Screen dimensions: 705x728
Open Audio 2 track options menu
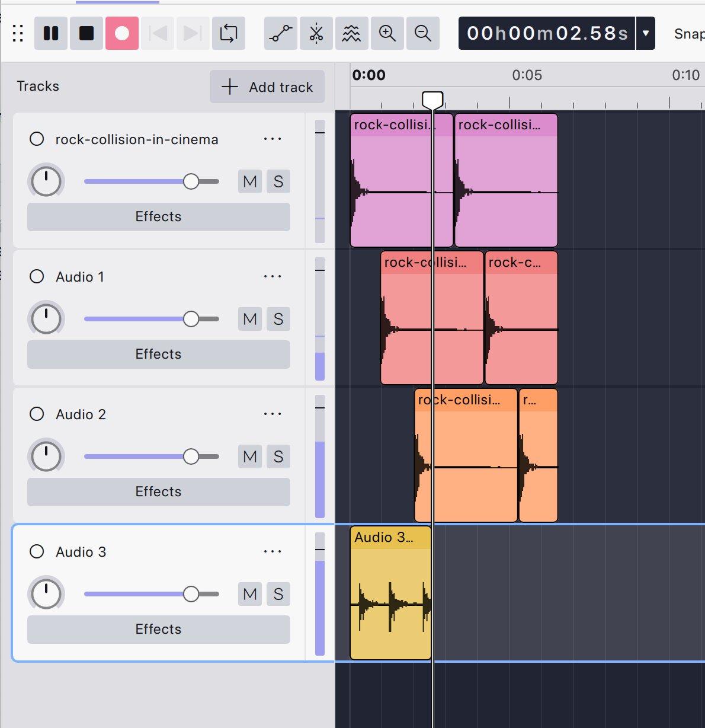tap(273, 414)
